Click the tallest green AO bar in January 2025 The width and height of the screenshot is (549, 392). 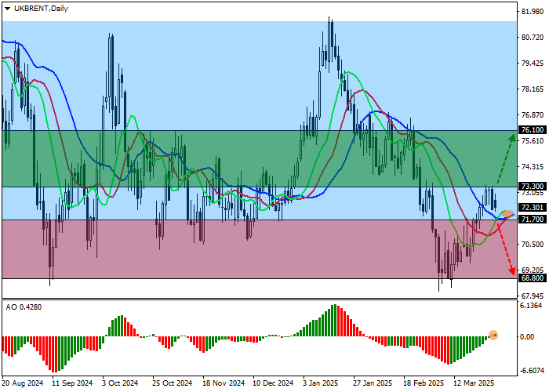(x=334, y=321)
